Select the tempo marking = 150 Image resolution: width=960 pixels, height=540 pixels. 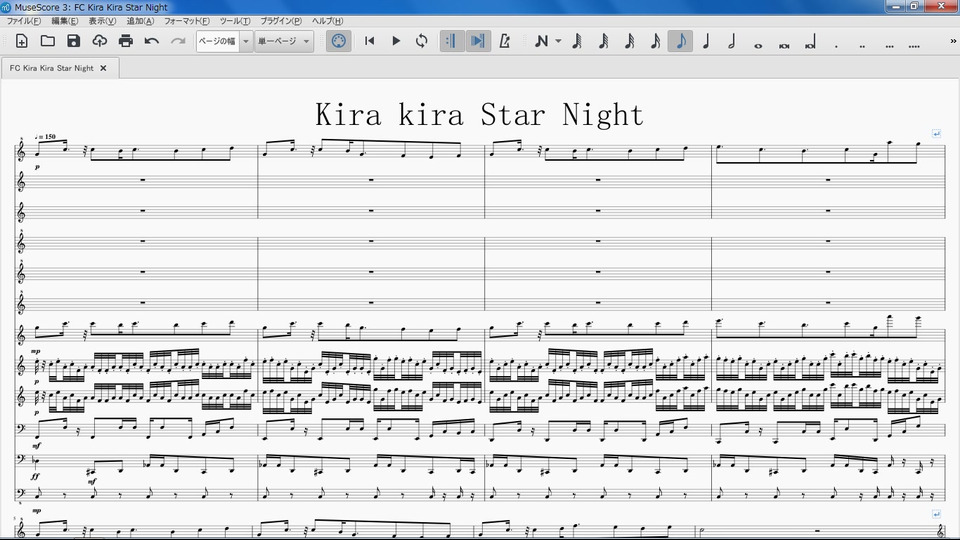tap(45, 137)
